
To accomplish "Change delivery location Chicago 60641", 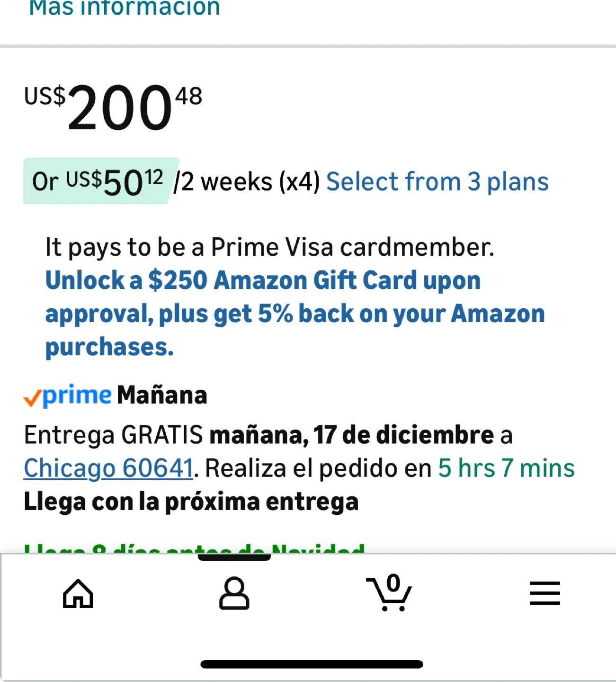I will 108,468.
